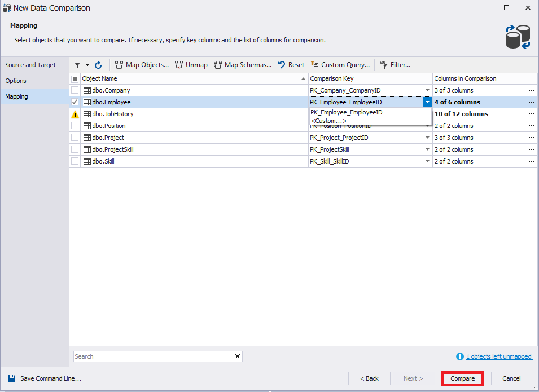Open column selector ellipsis for dbo.ProjectSkill

[x=532, y=149]
